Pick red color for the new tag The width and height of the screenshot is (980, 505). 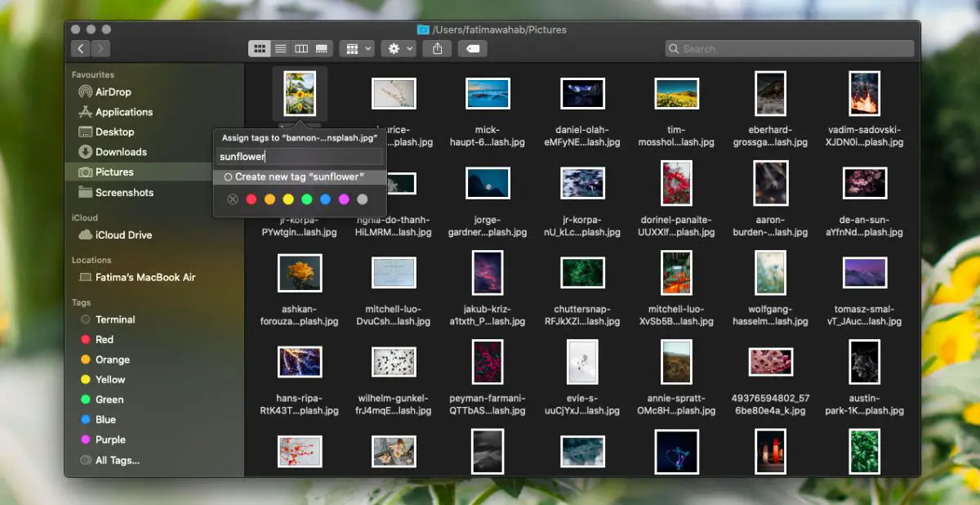[252, 199]
